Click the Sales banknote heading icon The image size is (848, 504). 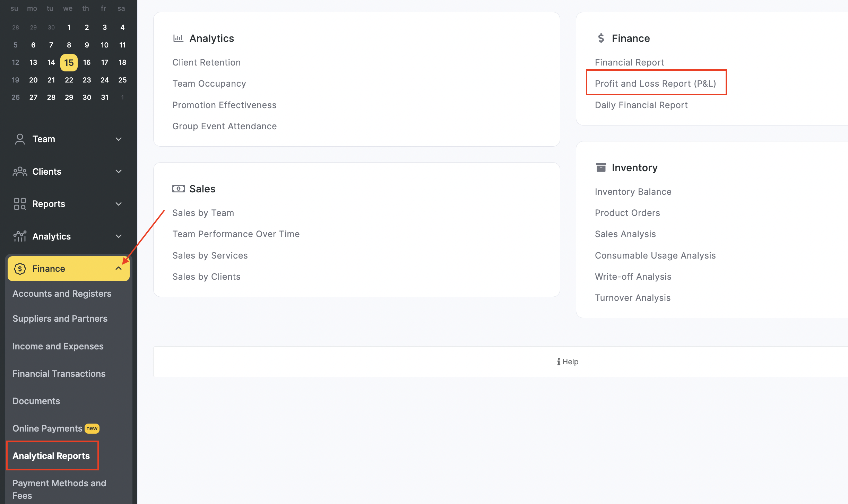pyautogui.click(x=178, y=189)
